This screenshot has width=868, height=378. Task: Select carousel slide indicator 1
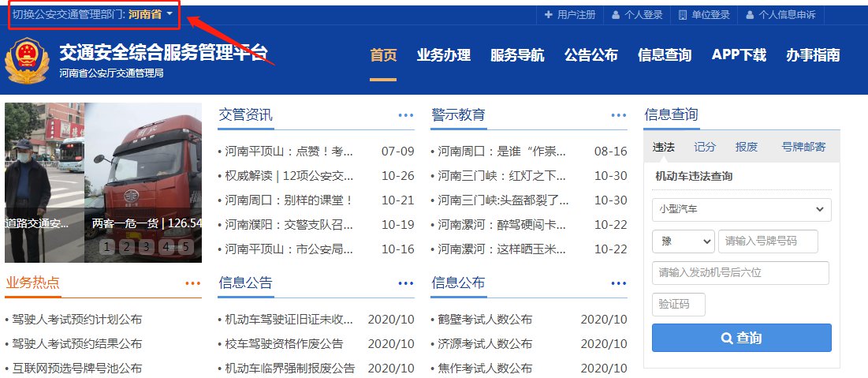pos(105,247)
